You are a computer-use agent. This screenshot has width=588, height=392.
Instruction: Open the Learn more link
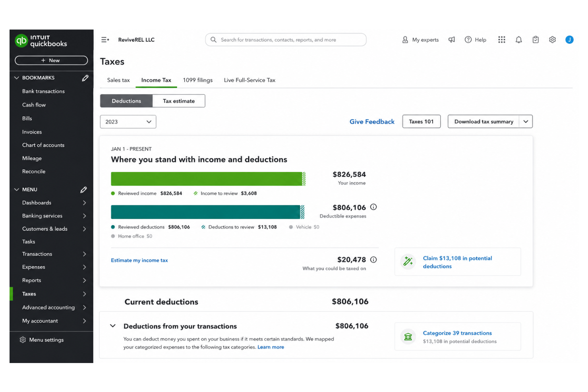[271, 347]
